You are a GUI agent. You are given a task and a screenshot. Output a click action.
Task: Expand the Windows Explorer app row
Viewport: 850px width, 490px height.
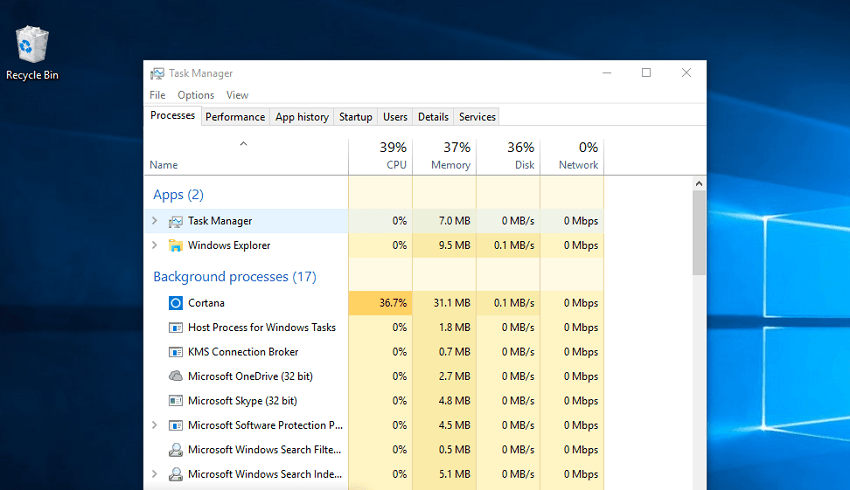click(x=154, y=245)
